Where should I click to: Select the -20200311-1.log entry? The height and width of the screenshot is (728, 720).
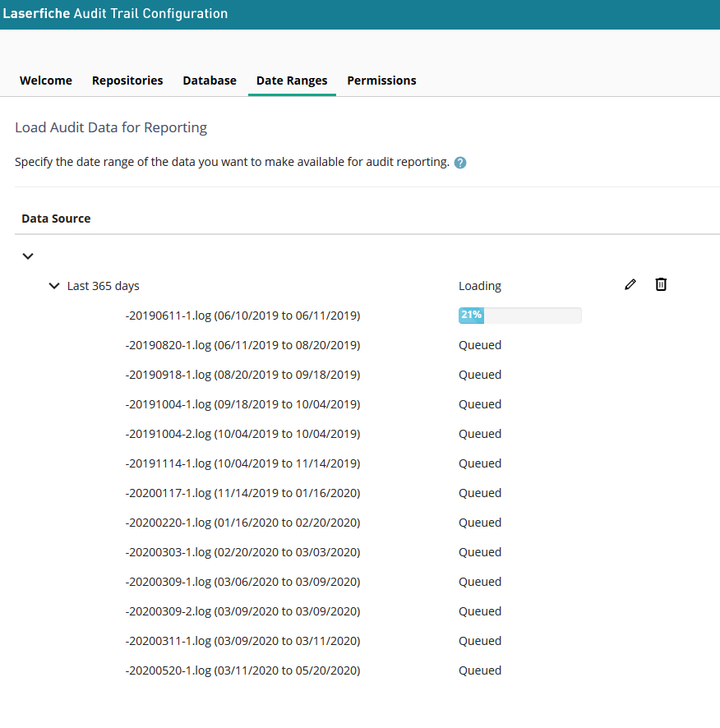click(242, 641)
